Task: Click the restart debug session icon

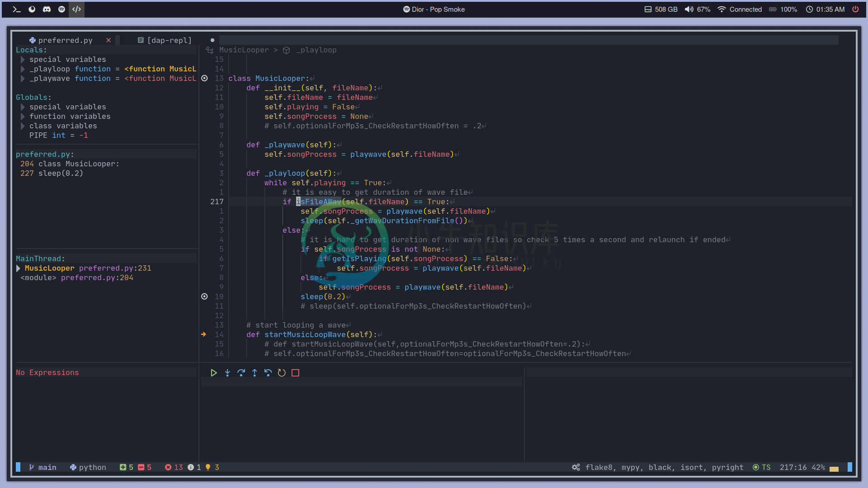Action: (x=281, y=372)
